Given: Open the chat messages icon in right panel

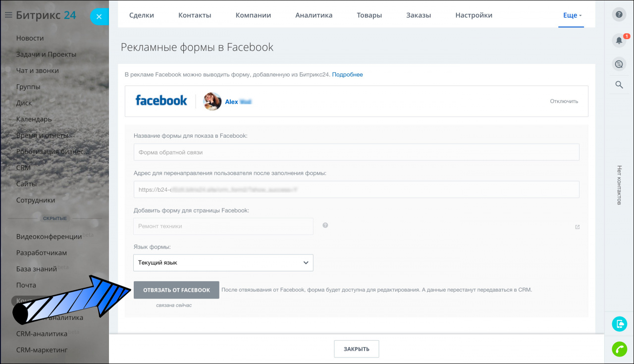Looking at the screenshot, I should (x=619, y=64).
